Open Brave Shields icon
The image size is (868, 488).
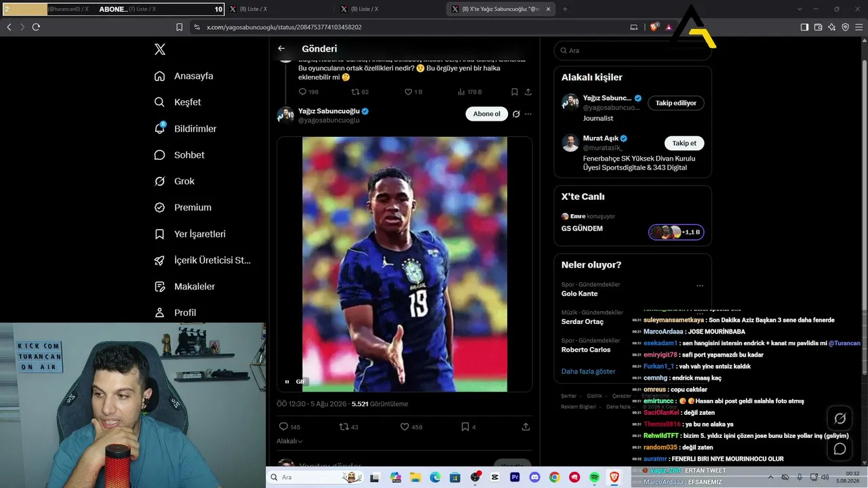(654, 27)
